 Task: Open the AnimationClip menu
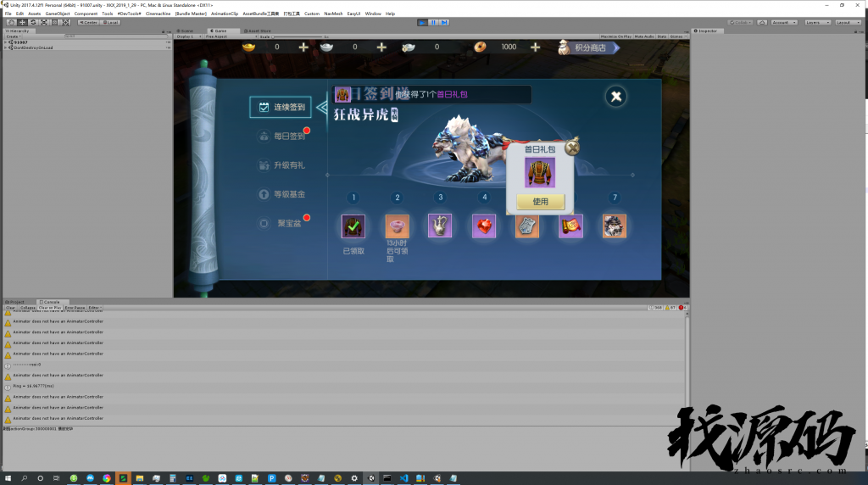[x=224, y=14]
